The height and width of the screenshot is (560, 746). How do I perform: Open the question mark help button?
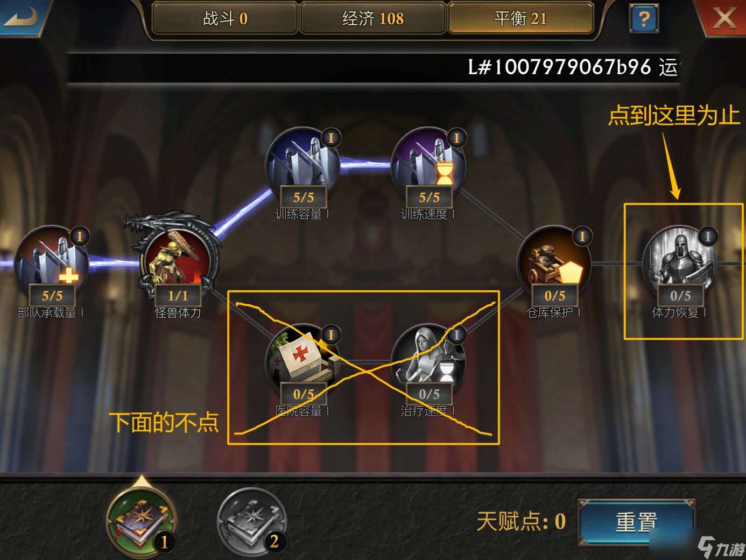pos(644,19)
